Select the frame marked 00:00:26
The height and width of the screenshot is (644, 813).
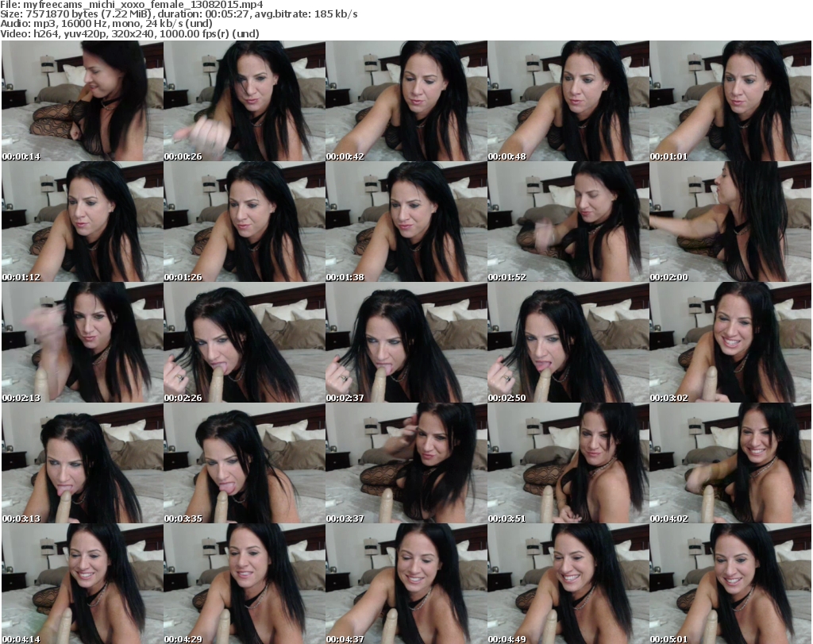tap(244, 101)
